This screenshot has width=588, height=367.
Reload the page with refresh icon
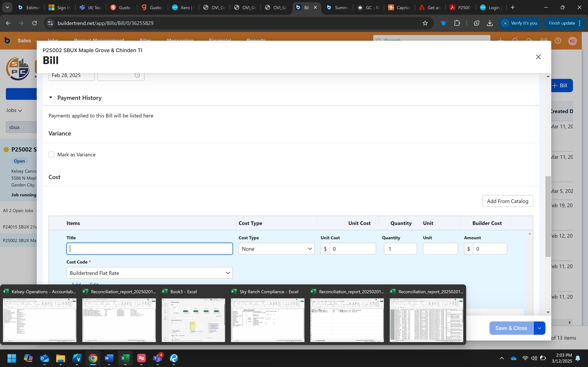pos(35,23)
